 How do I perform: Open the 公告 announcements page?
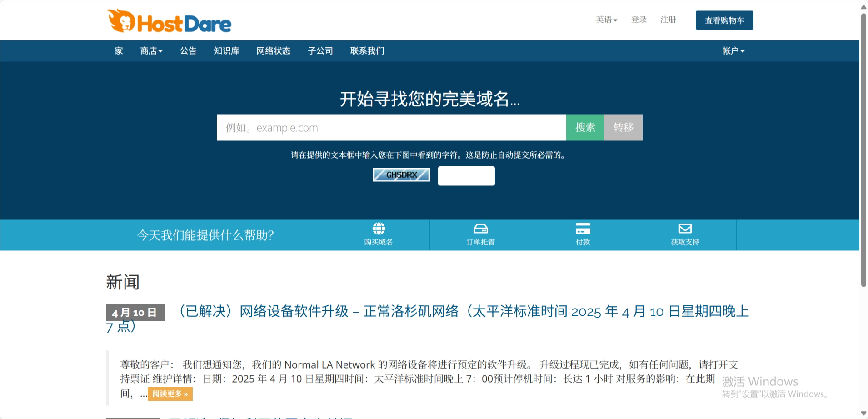coord(188,51)
